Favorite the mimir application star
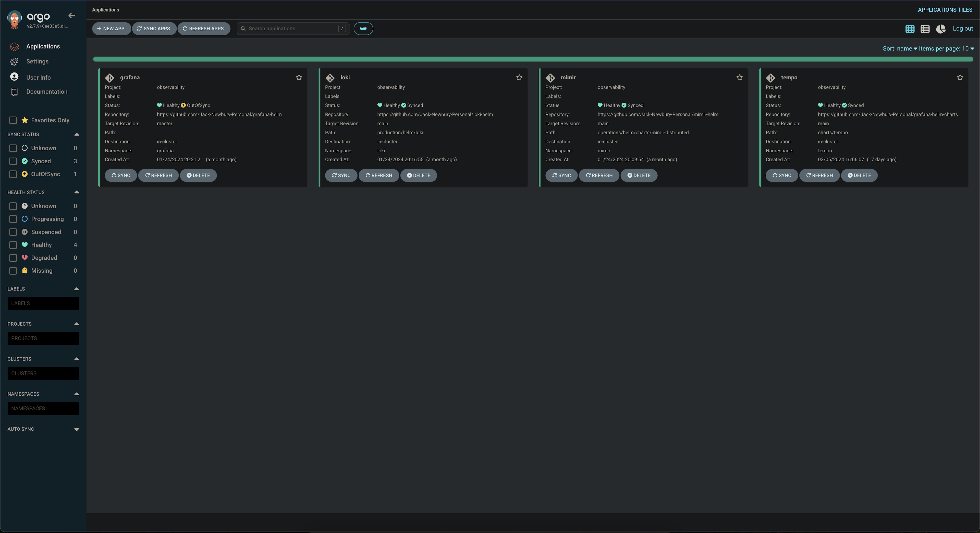 click(x=740, y=78)
